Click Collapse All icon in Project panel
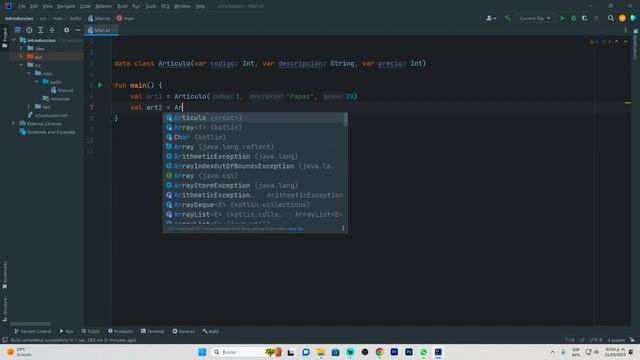Image resolution: width=640 pixels, height=360 pixels. [x=52, y=30]
